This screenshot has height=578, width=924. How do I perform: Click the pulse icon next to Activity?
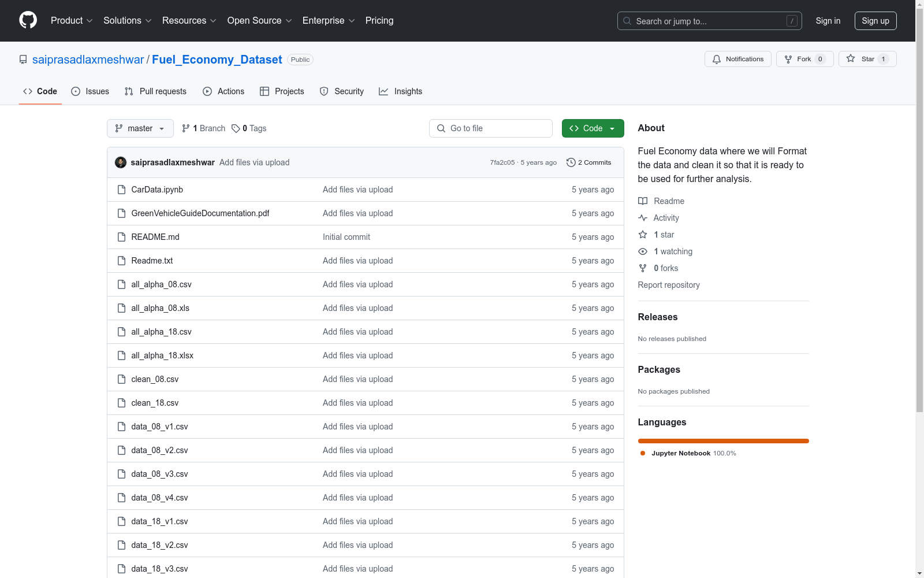(643, 218)
